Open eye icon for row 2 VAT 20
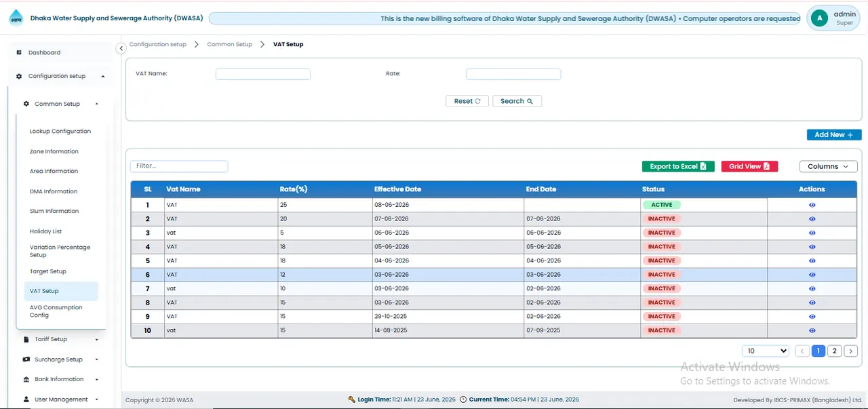868x409 pixels. pyautogui.click(x=812, y=219)
